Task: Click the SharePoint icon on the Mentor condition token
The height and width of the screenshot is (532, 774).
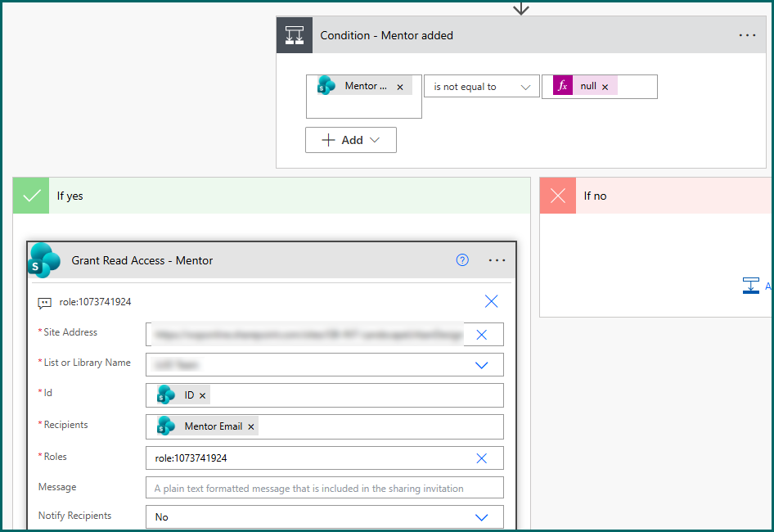Action: click(326, 85)
